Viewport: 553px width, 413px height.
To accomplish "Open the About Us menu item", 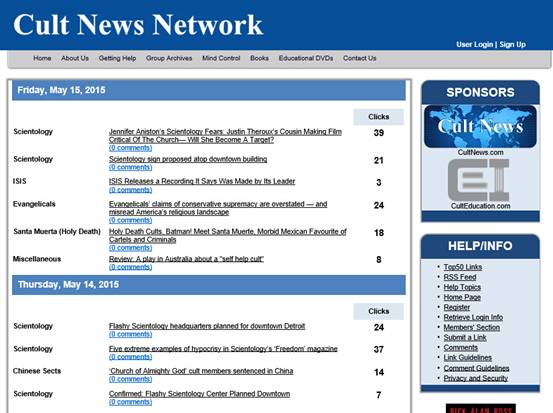I will pos(75,58).
